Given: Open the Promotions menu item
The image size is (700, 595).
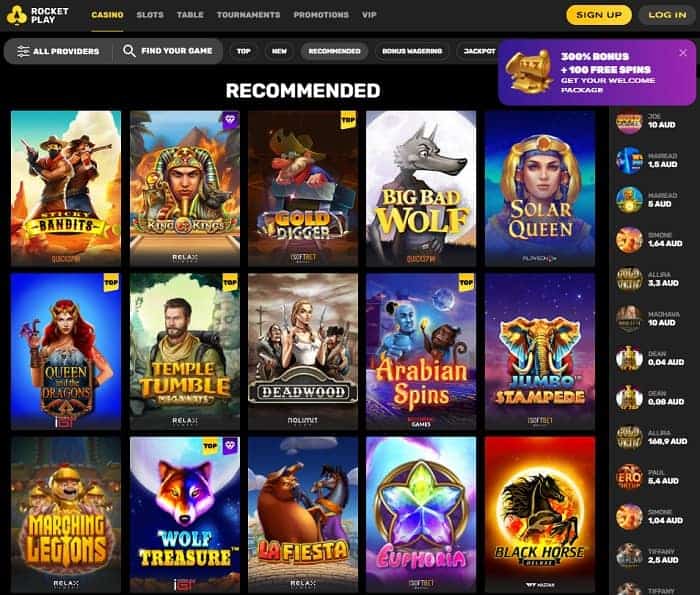Looking at the screenshot, I should click(x=321, y=15).
